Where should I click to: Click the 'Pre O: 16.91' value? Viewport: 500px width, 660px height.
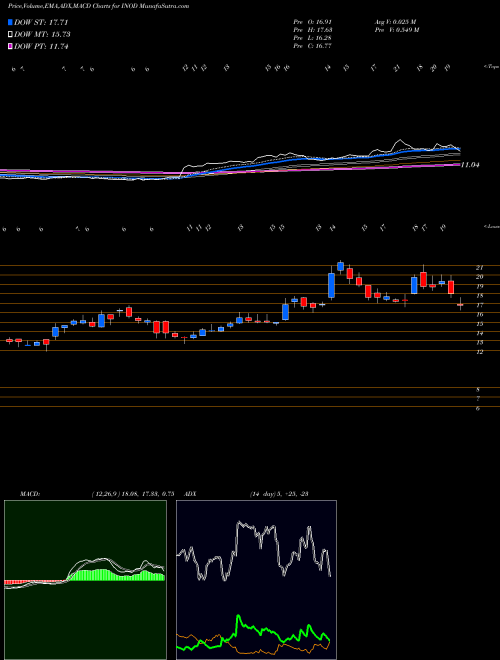pyautogui.click(x=313, y=22)
